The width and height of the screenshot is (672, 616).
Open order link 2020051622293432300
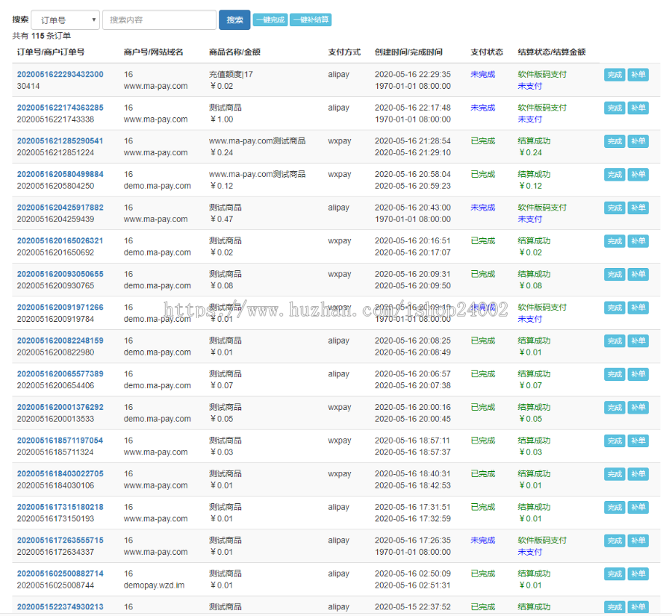(x=60, y=75)
